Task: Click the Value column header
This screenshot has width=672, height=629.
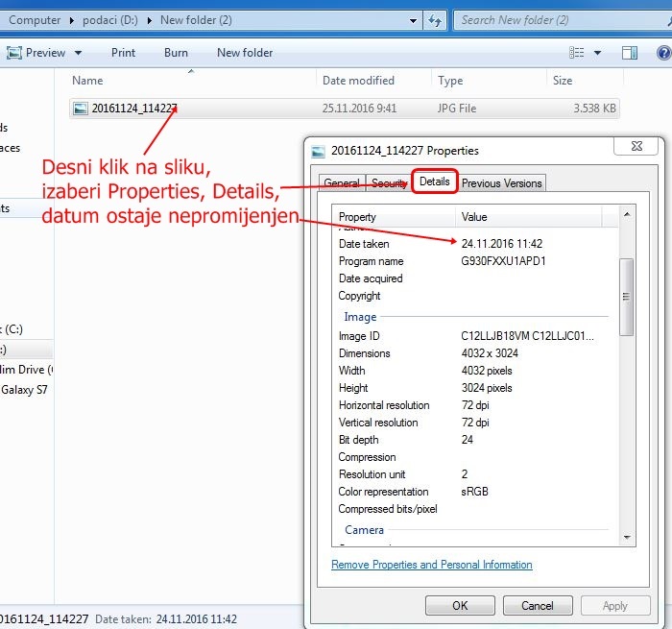Action: click(x=528, y=217)
